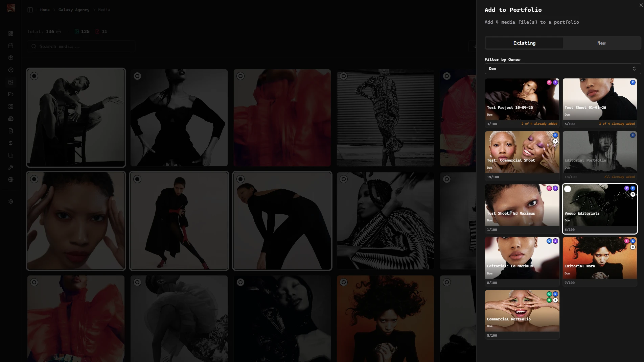Deselect the model-on-chair photo selection circle

[34, 76]
